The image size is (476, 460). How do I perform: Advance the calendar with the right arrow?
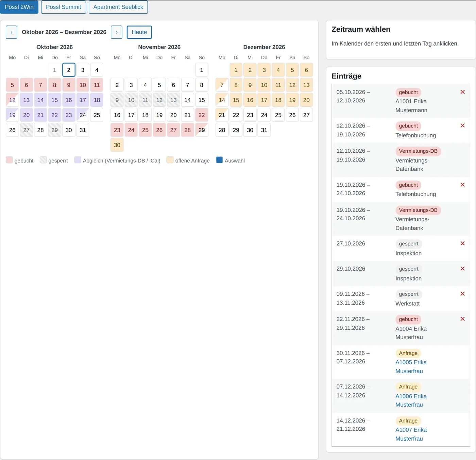pos(117,32)
